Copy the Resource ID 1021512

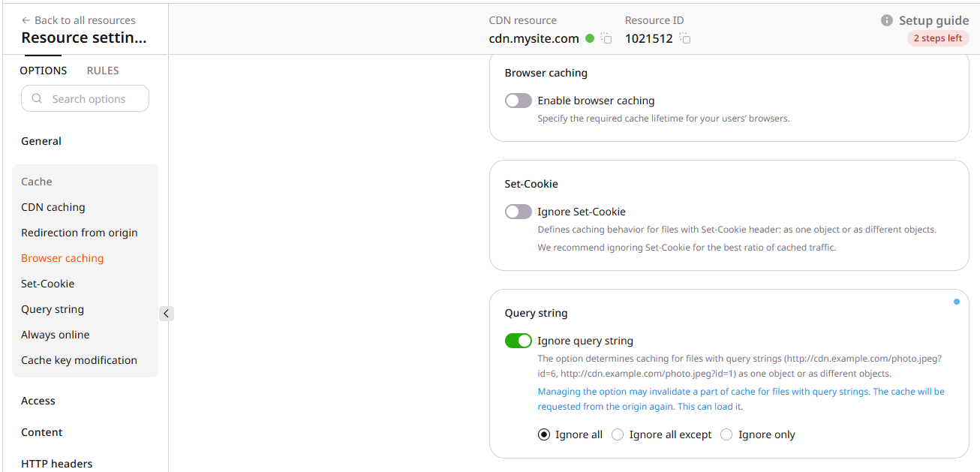[x=685, y=38]
